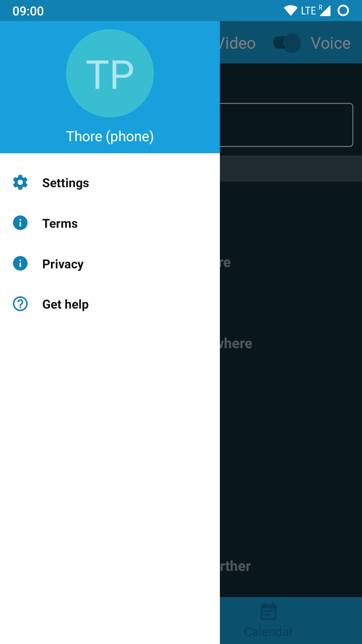Select the Video label
The width and height of the screenshot is (362, 644).
238,43
